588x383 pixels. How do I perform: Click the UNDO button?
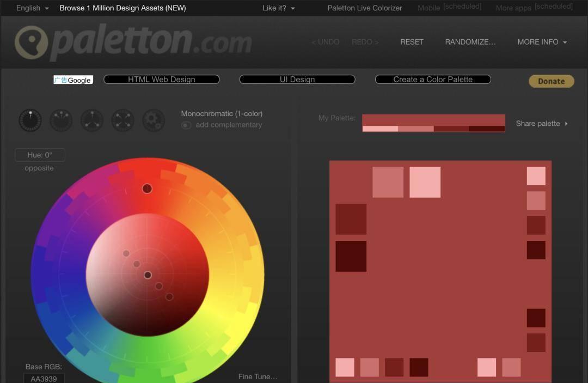325,42
